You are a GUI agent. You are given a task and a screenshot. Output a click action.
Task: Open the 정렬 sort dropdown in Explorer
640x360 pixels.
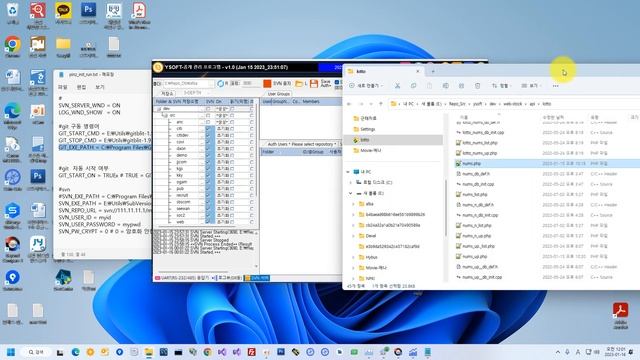pyautogui.click(x=501, y=86)
